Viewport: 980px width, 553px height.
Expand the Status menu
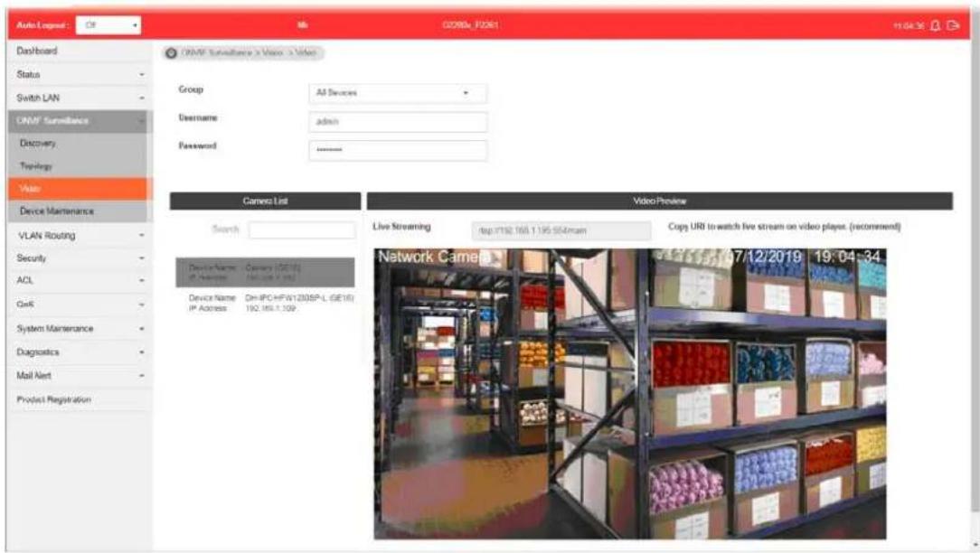coord(80,74)
